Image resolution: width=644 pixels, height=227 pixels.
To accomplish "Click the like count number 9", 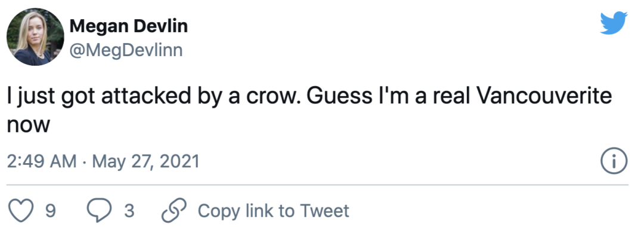I will coord(51,211).
